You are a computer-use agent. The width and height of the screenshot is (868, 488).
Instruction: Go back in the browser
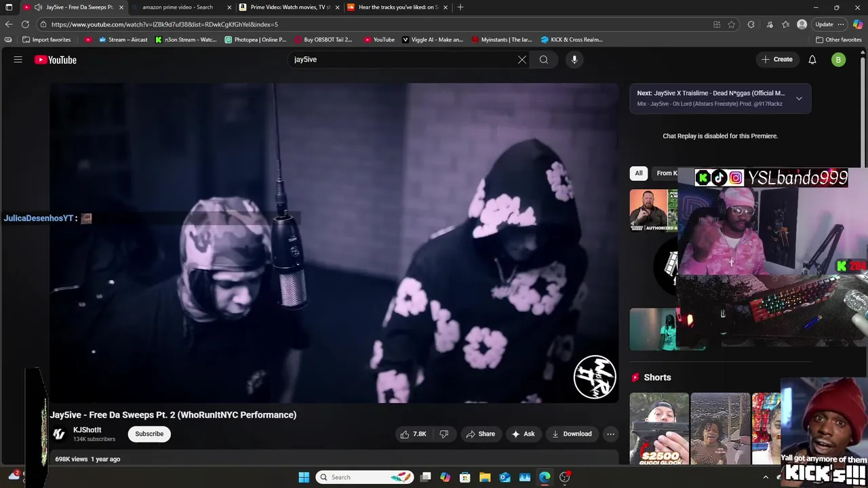pyautogui.click(x=9, y=24)
